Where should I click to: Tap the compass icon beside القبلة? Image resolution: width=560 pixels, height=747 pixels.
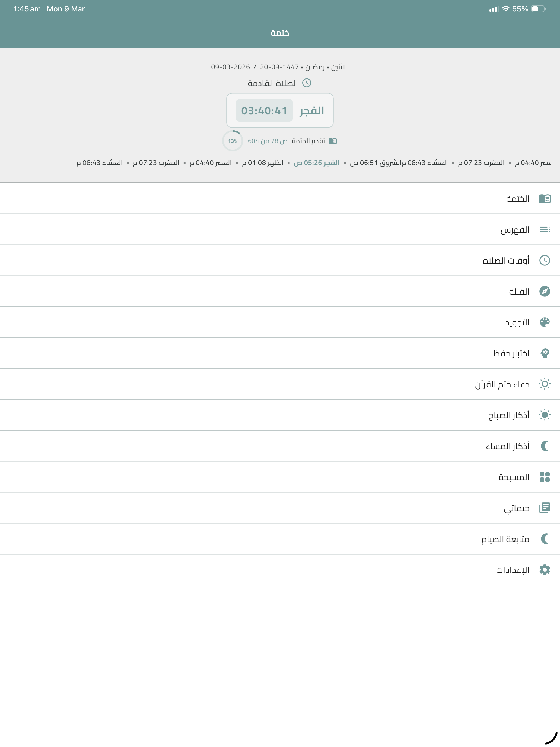coord(545,292)
